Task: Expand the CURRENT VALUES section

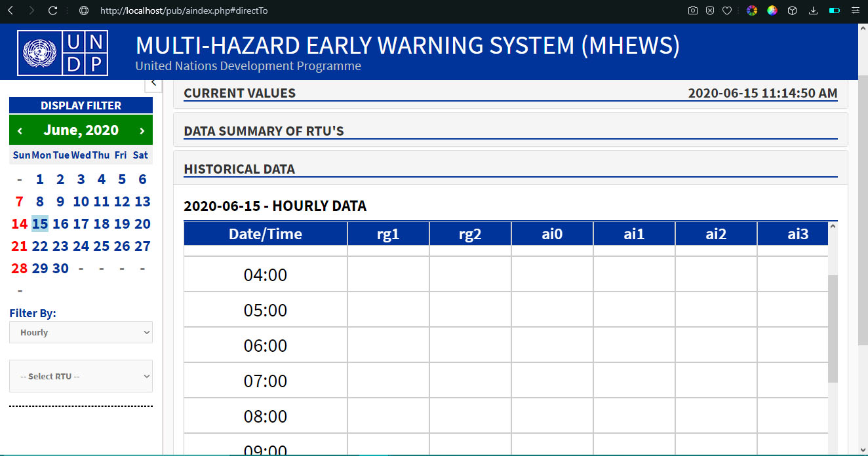Action: (x=240, y=93)
